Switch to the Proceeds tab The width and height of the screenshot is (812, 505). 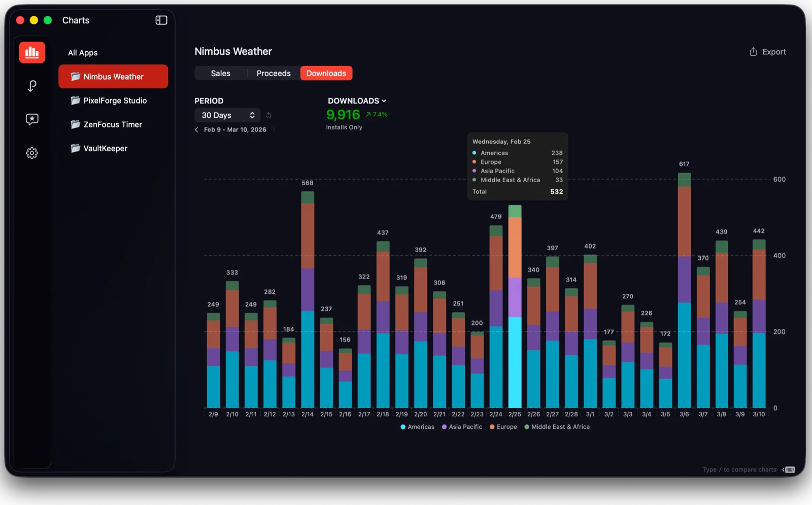[x=274, y=73]
